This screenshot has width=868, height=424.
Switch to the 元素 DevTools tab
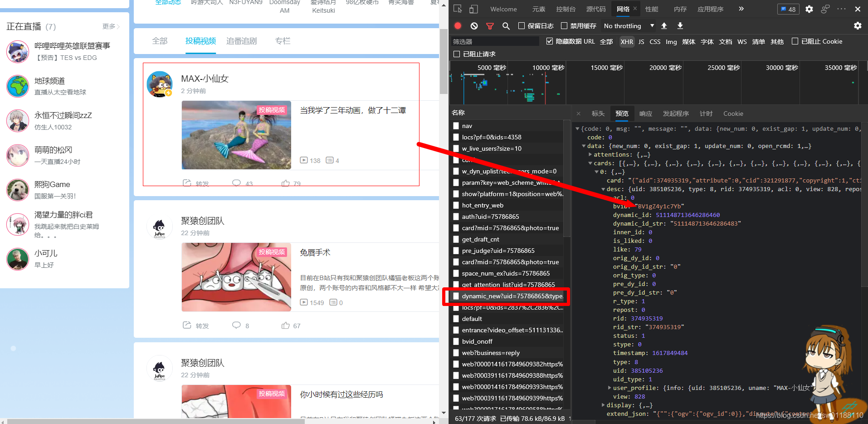[539, 9]
